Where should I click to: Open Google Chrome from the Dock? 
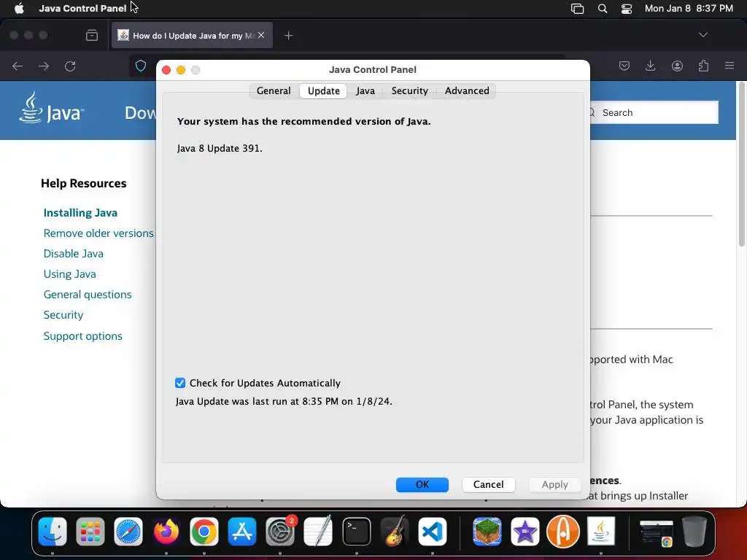pyautogui.click(x=204, y=531)
